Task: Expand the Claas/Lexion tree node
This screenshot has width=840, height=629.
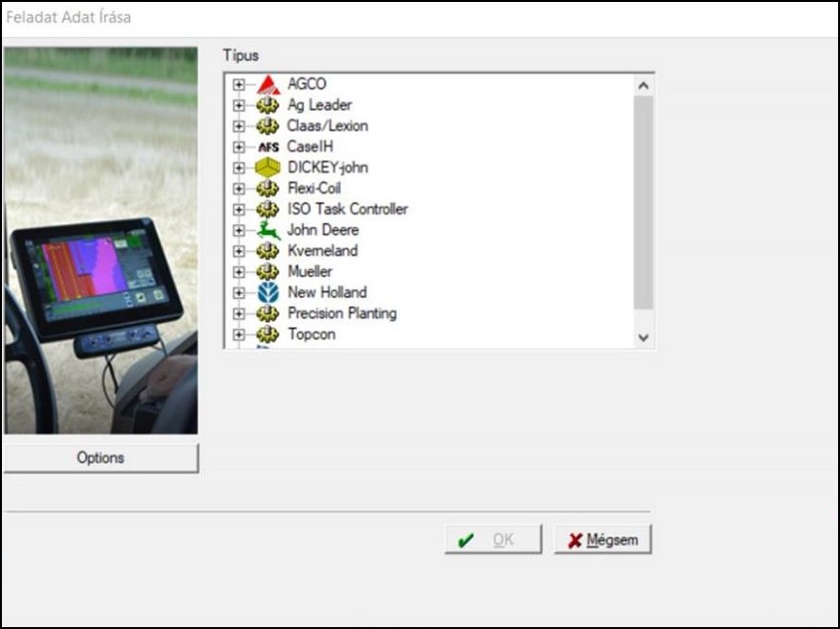Action: point(239,126)
